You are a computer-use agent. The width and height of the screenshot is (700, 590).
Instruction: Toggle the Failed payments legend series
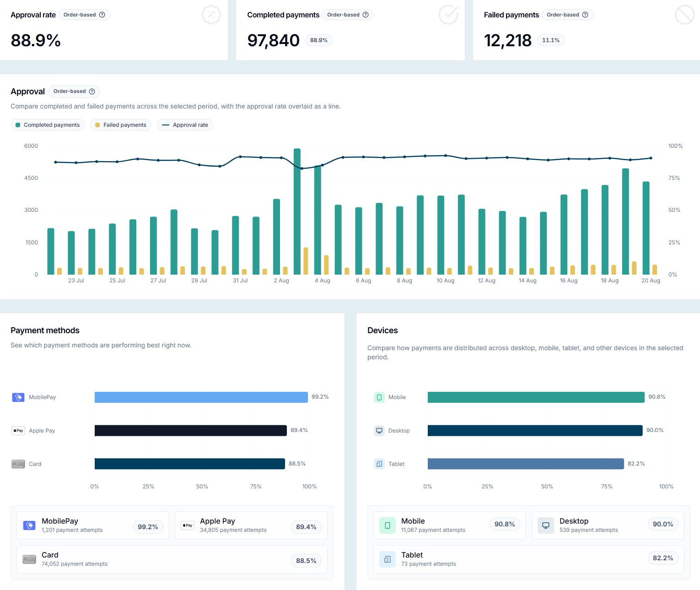pos(121,125)
